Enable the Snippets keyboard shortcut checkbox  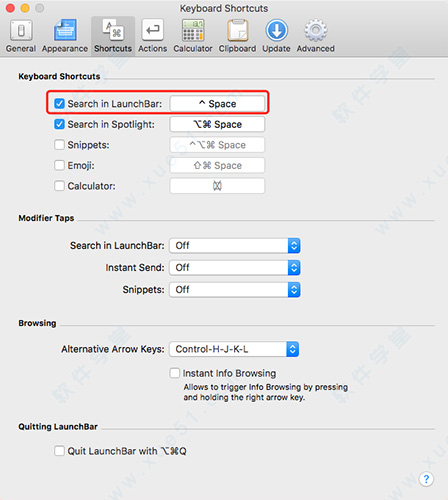tap(59, 145)
